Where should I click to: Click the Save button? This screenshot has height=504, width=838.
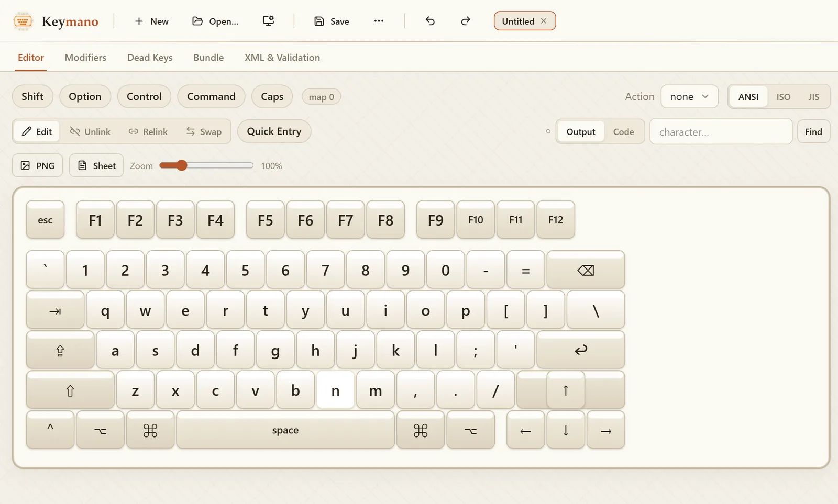(332, 21)
